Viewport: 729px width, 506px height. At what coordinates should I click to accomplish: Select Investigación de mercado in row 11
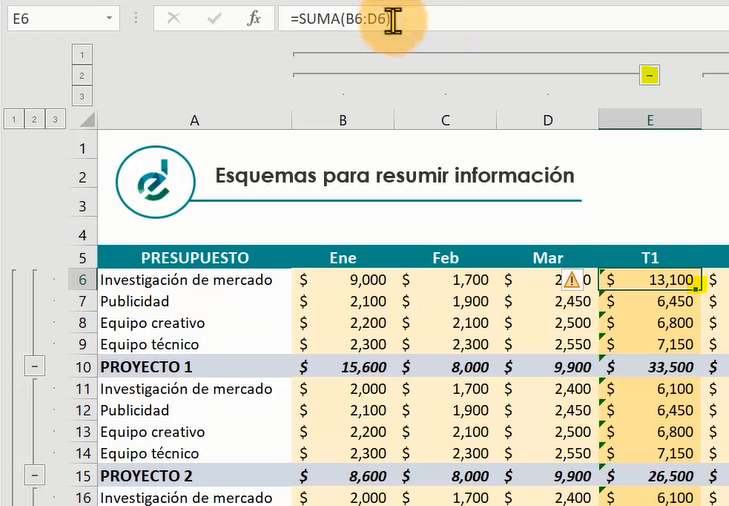click(x=195, y=388)
